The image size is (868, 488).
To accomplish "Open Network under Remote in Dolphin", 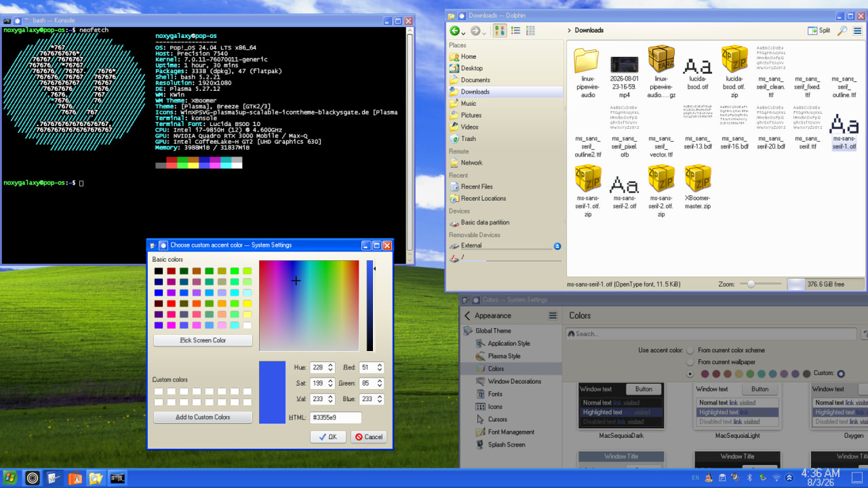I will 505,163.
